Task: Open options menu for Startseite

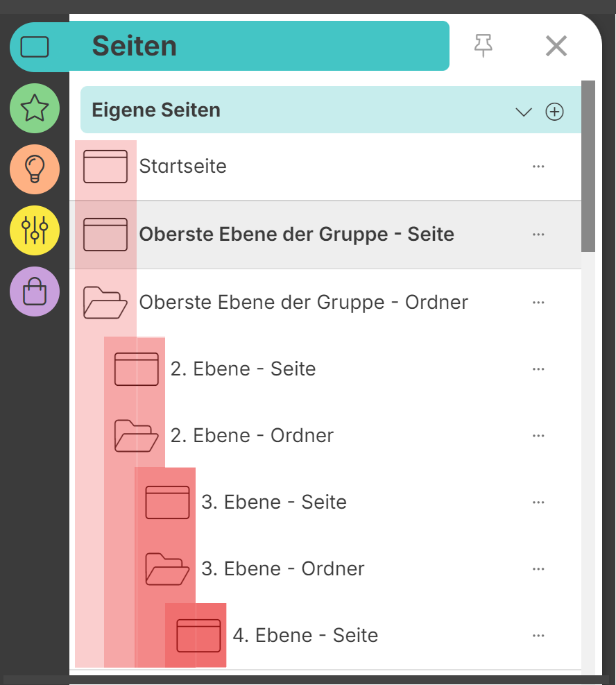Action: 538,167
